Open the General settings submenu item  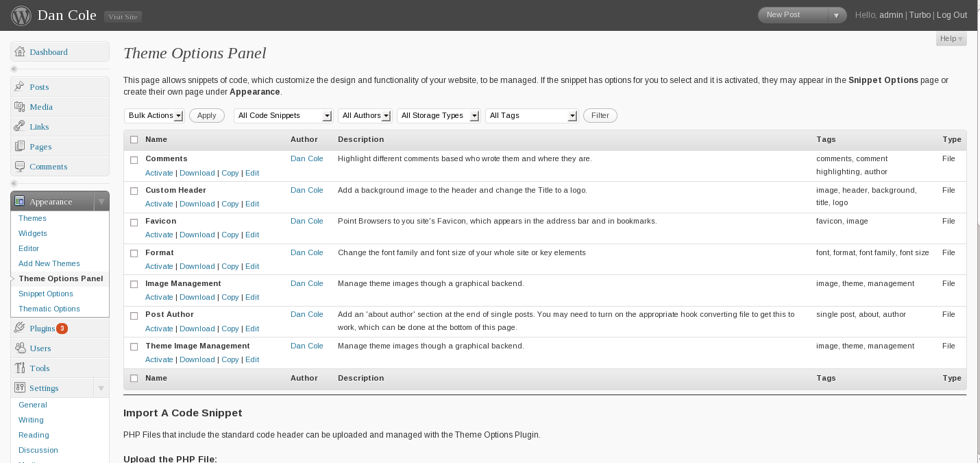(33, 405)
